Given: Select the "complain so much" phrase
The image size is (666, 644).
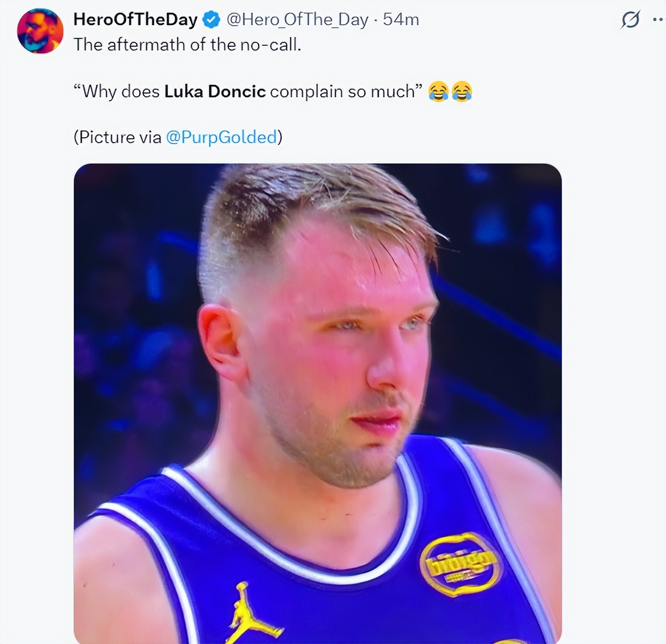Looking at the screenshot, I should pos(342,91).
